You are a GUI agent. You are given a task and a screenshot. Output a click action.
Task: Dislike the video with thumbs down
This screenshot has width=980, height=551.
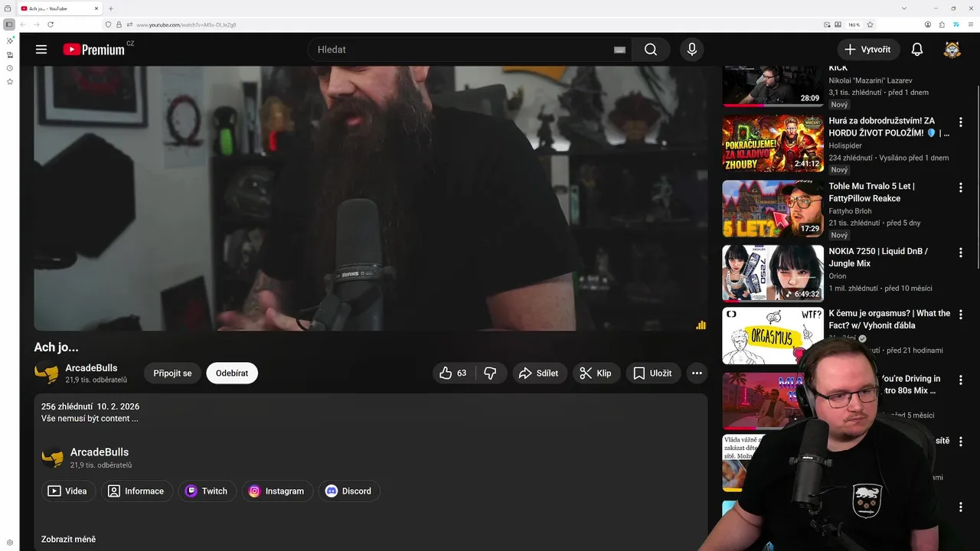491,373
